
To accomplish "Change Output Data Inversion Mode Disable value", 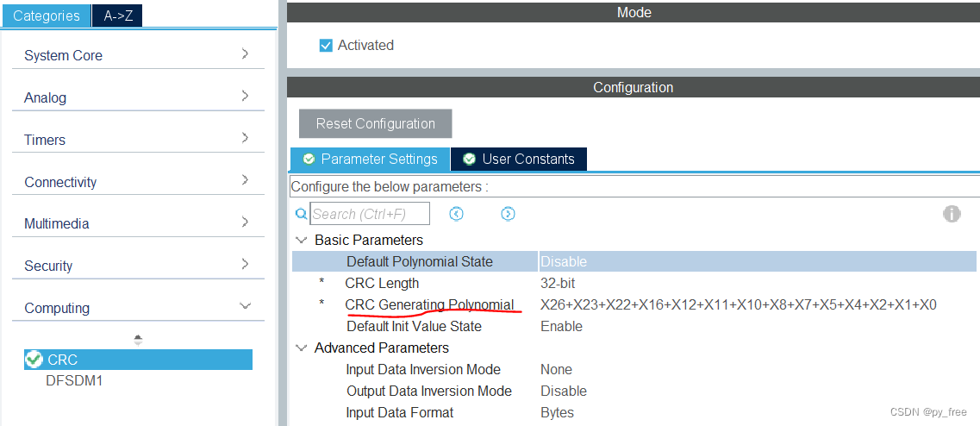I will click(564, 391).
